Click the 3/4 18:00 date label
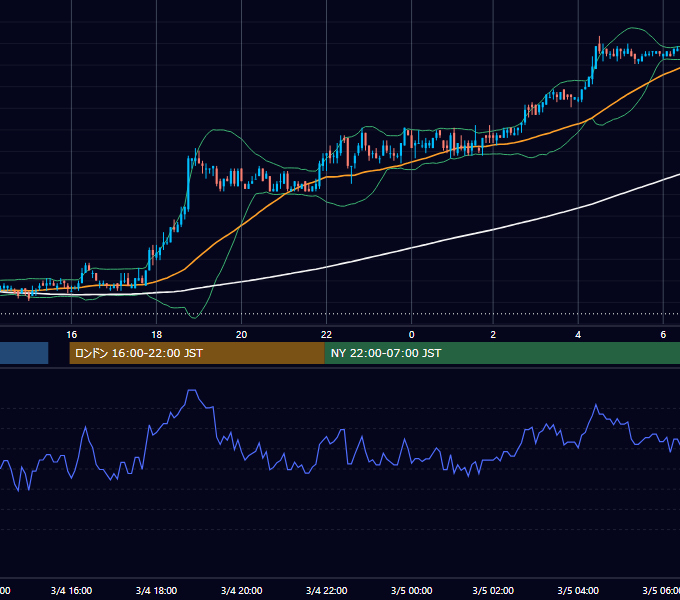The width and height of the screenshot is (680, 600). coord(157,591)
